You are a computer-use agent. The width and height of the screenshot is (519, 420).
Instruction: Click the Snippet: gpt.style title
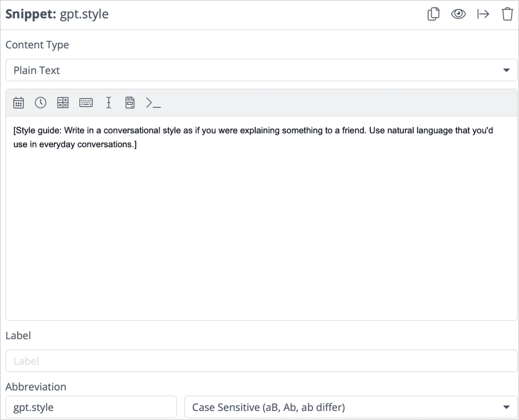pos(57,14)
